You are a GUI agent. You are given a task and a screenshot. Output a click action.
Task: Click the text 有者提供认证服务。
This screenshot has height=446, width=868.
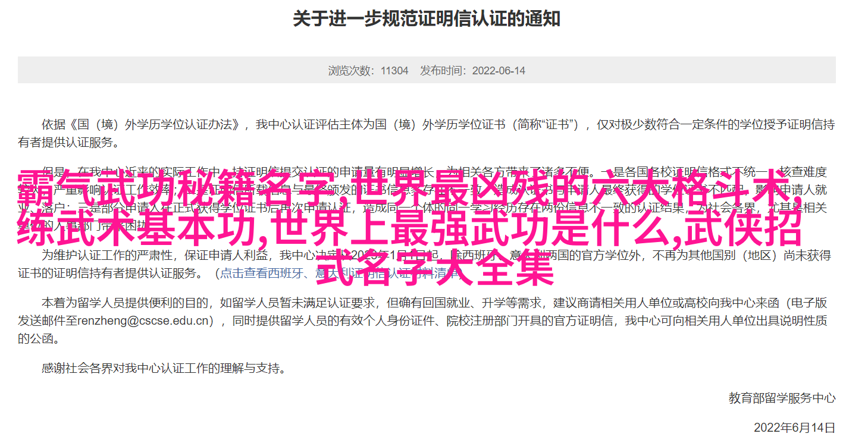coord(68,143)
